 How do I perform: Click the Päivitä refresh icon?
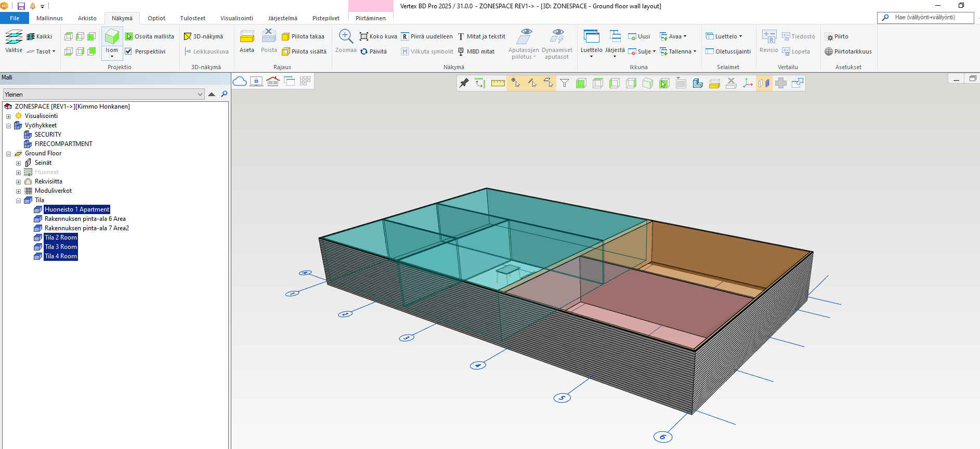pyautogui.click(x=364, y=51)
